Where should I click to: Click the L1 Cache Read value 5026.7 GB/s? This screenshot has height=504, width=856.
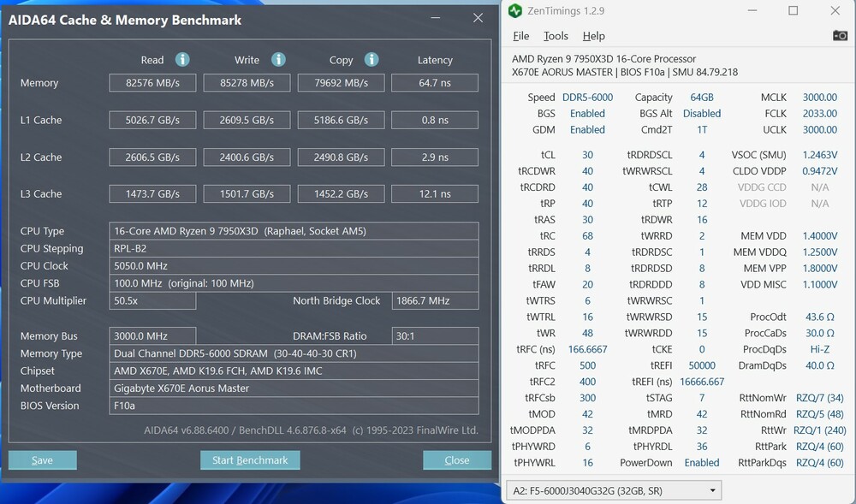point(152,120)
